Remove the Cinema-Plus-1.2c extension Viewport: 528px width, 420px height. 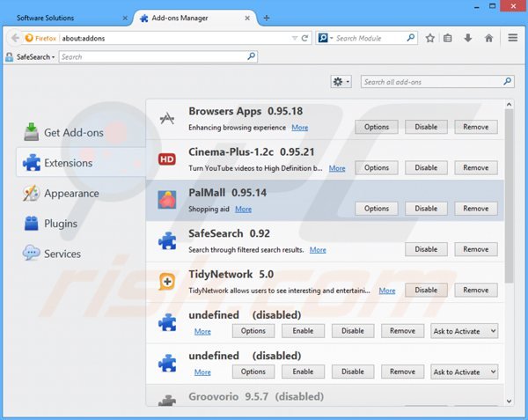tap(476, 167)
